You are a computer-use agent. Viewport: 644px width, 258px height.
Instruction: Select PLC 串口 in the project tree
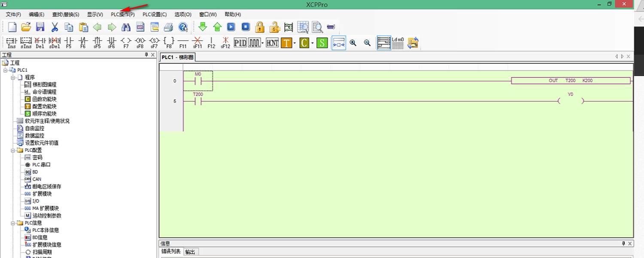[x=42, y=165]
